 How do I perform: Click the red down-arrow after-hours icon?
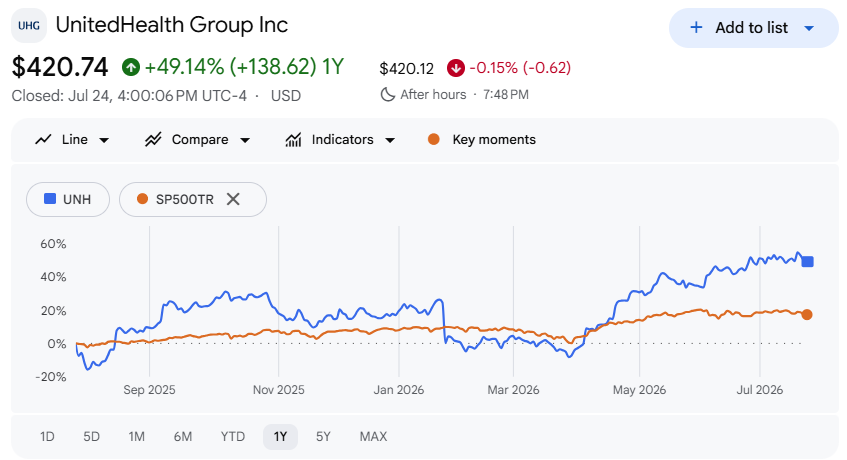click(x=456, y=68)
